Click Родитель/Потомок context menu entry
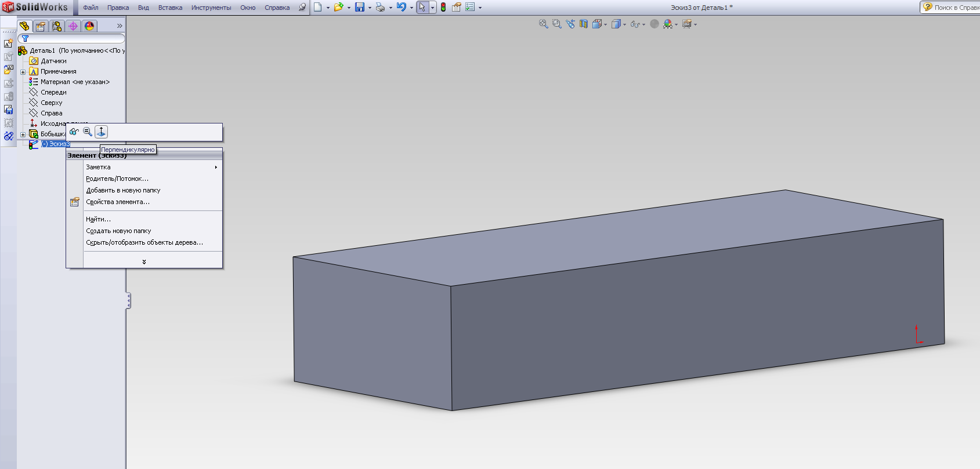 coord(117,179)
